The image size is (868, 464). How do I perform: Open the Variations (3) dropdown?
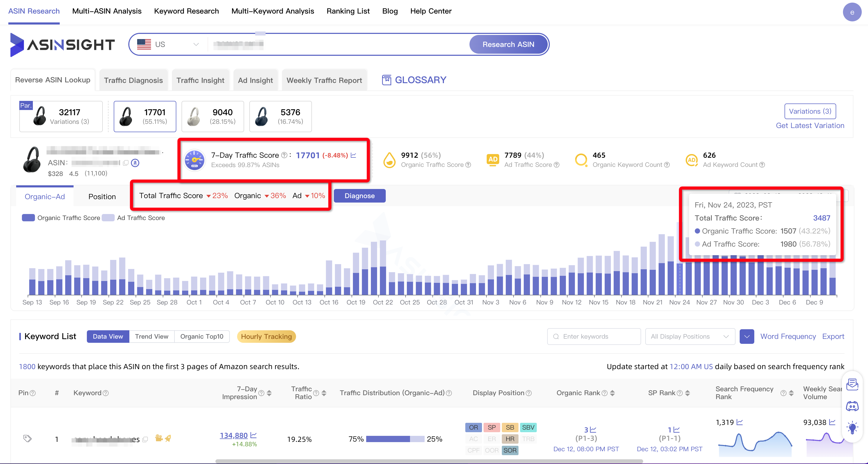pos(810,111)
